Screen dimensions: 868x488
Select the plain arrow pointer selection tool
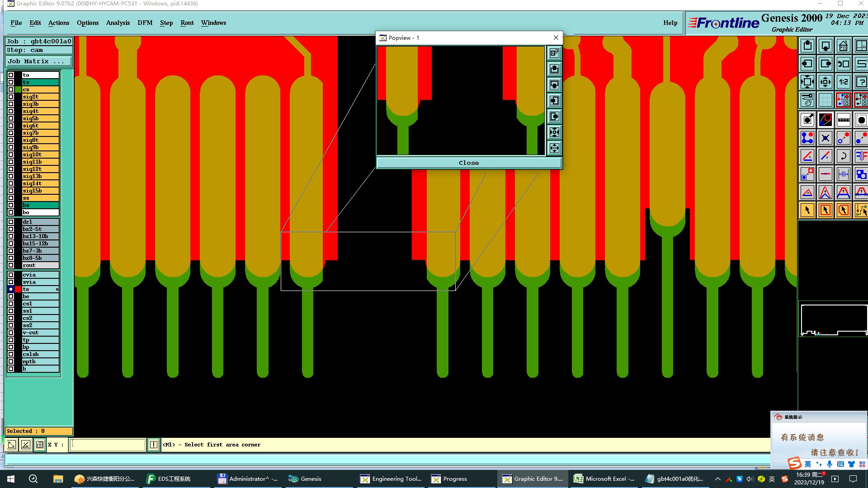pos(807,210)
